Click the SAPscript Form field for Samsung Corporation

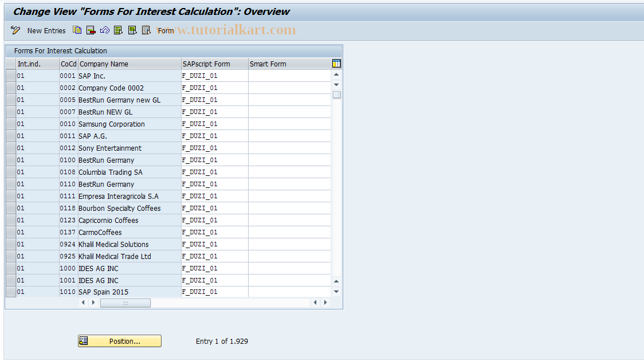pyautogui.click(x=214, y=124)
